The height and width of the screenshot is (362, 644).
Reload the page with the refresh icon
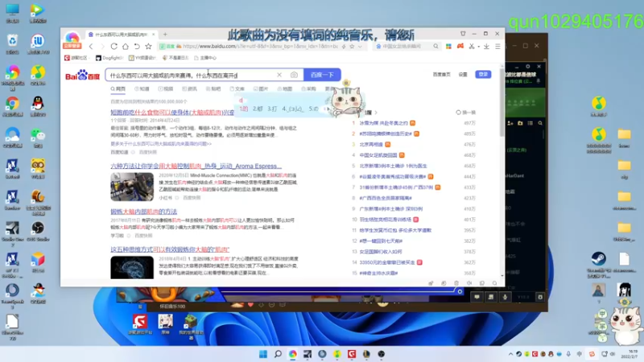114,47
